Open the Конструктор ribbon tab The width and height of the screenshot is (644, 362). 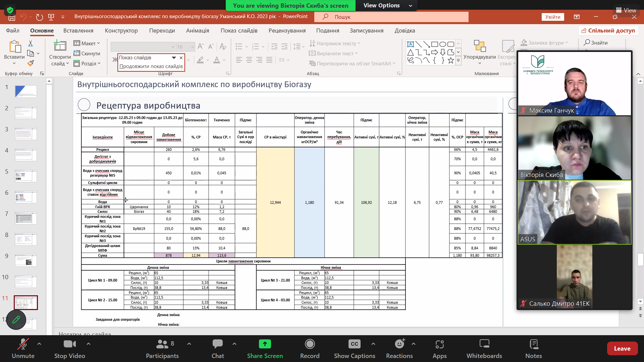[x=121, y=31]
